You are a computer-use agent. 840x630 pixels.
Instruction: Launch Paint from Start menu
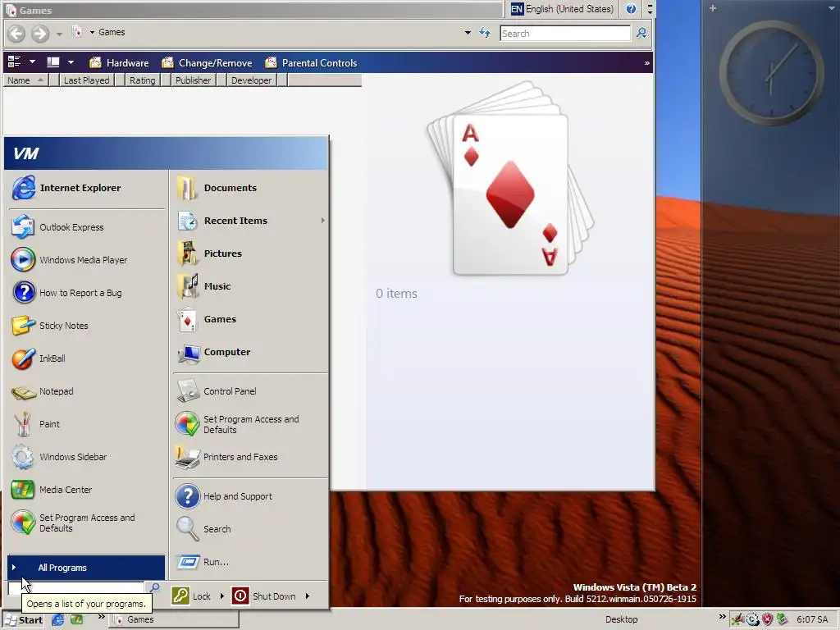coord(85,424)
